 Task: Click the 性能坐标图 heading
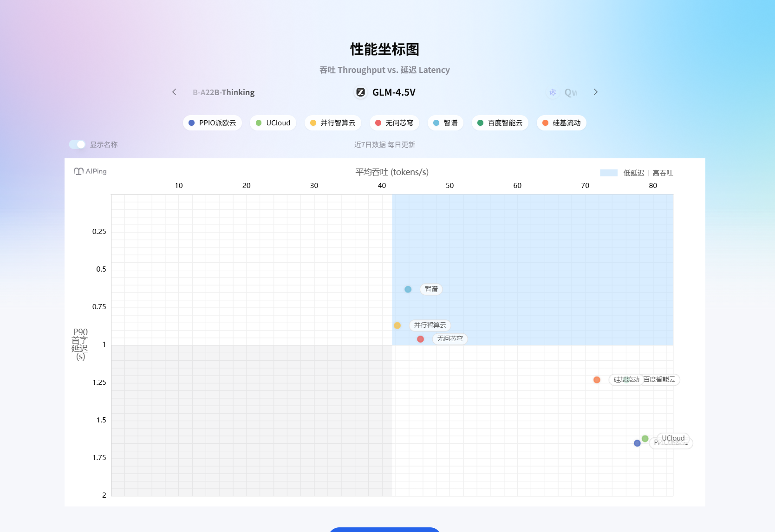385,49
